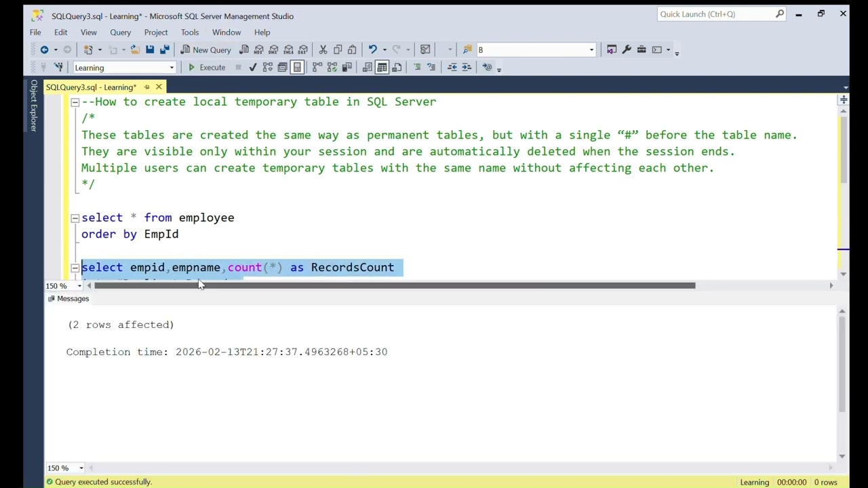Click the Comment Out Lines icon
The height and width of the screenshot is (488, 868).
417,67
